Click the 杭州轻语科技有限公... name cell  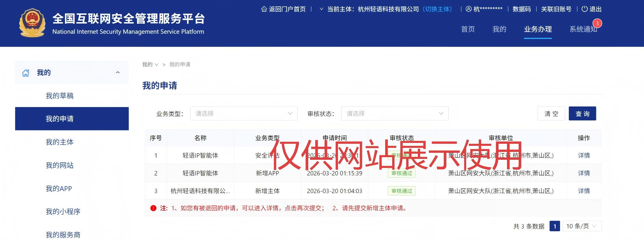200,191
